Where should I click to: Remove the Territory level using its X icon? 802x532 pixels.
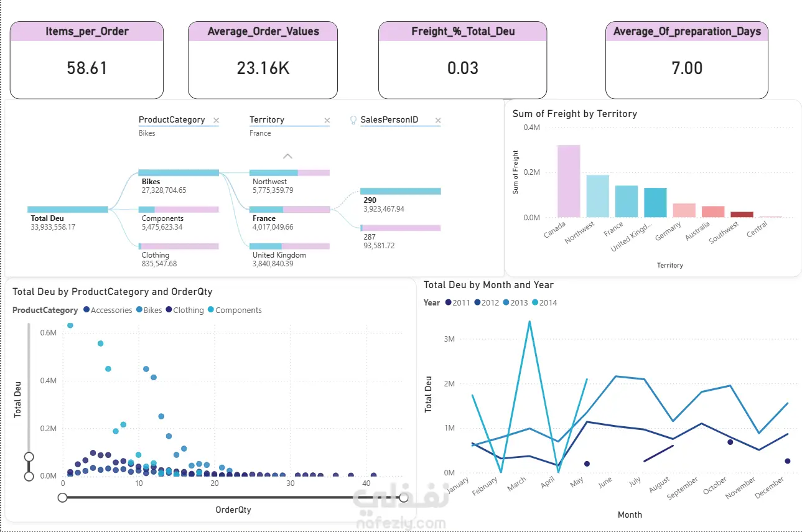[327, 121]
